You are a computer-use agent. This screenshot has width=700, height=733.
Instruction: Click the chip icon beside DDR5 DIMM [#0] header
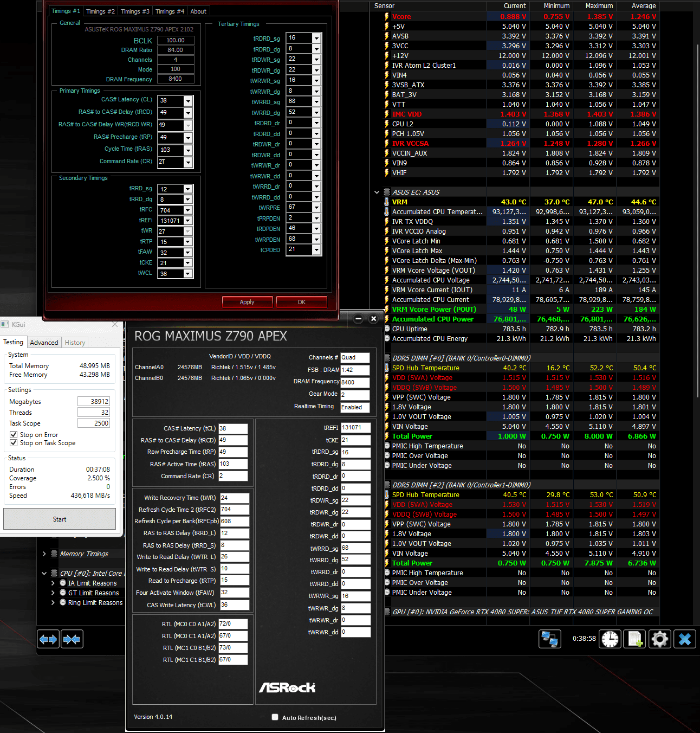coord(387,358)
